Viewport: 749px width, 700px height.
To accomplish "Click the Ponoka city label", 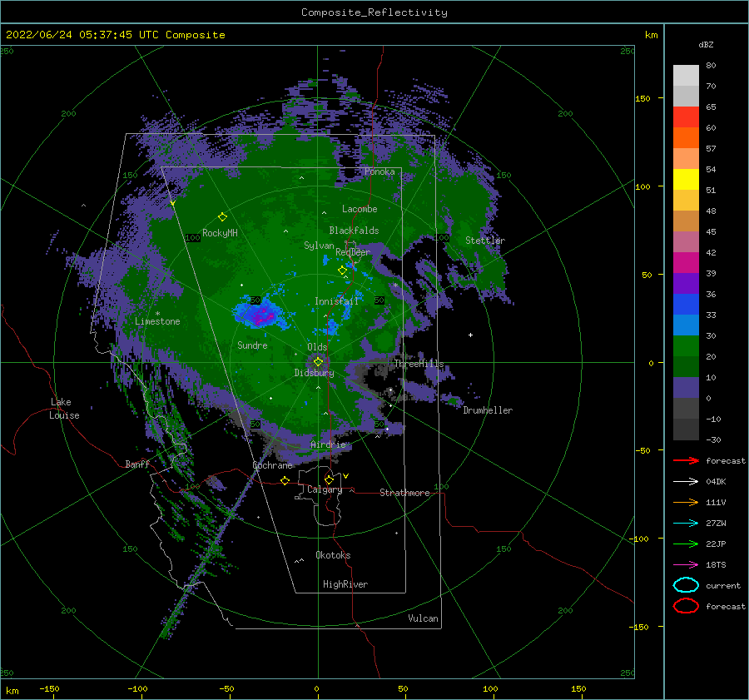I will point(379,171).
